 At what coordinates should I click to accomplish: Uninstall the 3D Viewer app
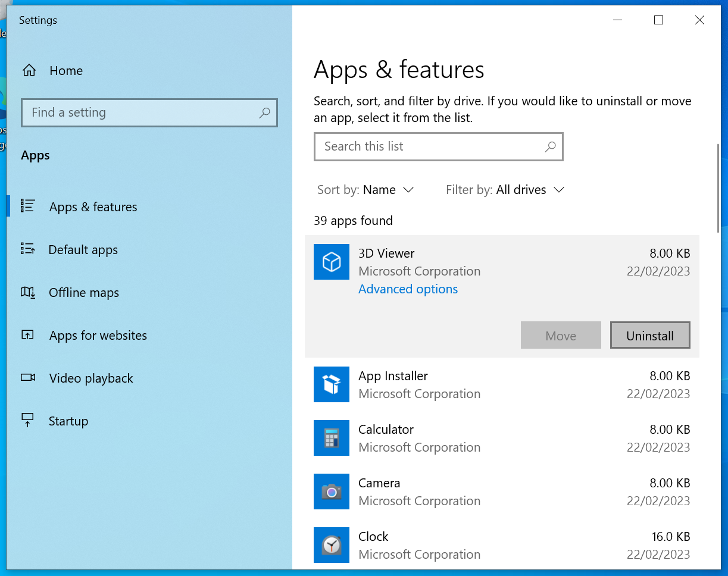(x=649, y=335)
